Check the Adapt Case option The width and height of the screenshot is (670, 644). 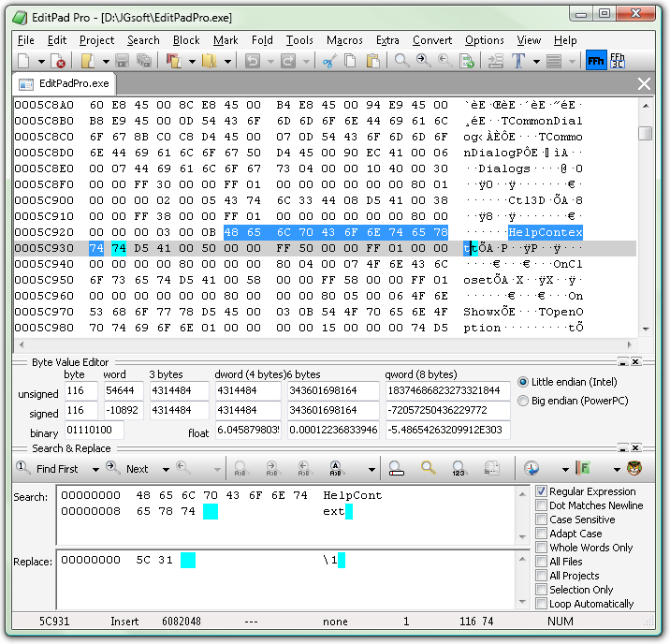[541, 534]
